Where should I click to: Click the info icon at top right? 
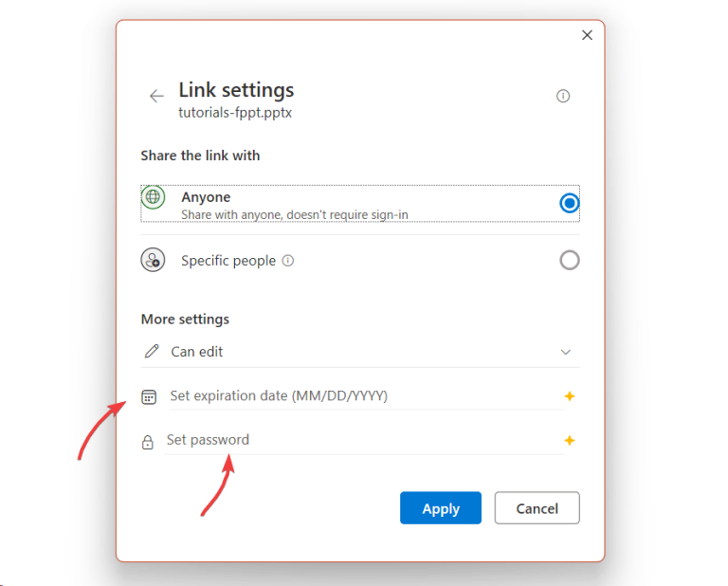(x=563, y=96)
